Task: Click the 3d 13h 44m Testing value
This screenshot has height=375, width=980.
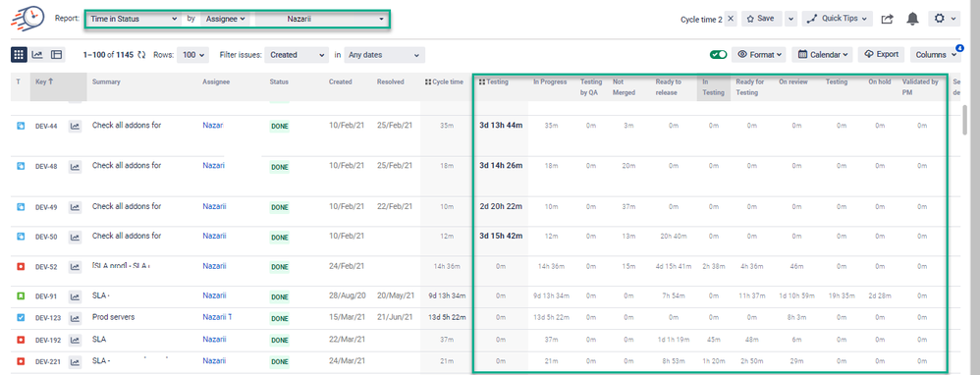Action: point(501,126)
